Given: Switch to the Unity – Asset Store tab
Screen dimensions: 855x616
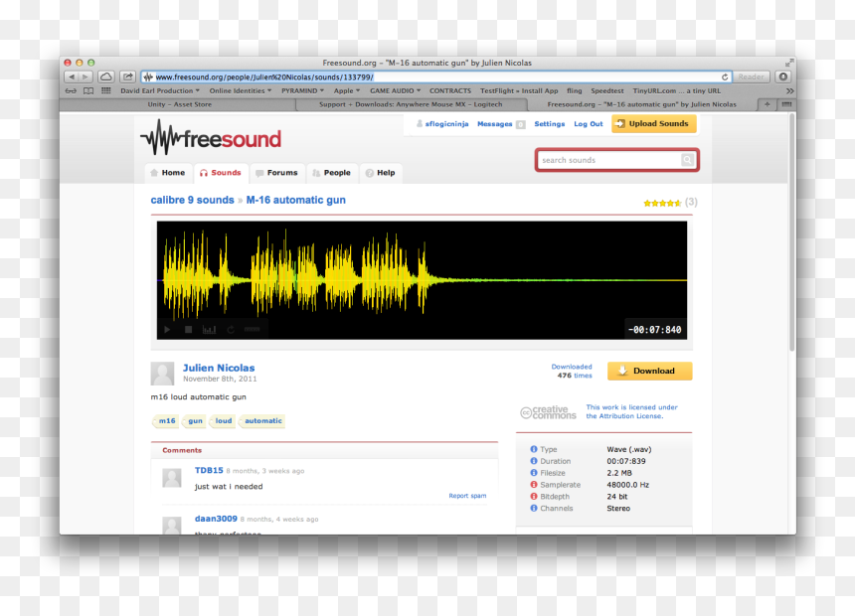Looking at the screenshot, I should (x=179, y=104).
